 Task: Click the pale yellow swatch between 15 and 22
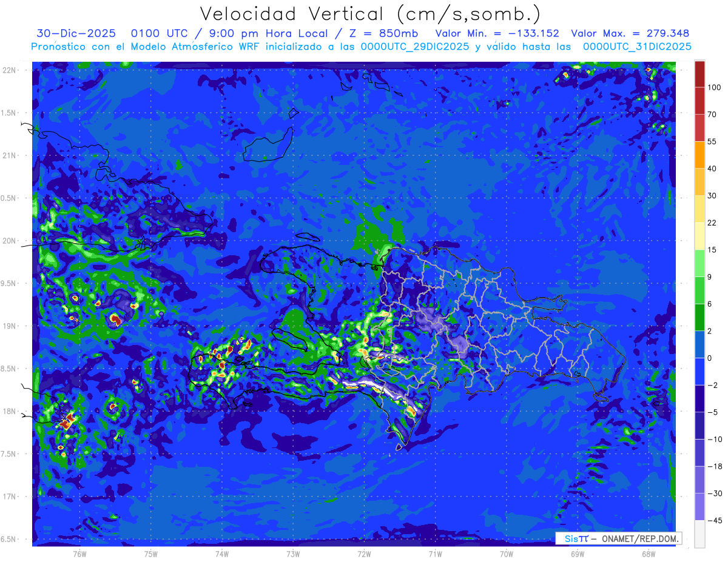click(x=699, y=236)
